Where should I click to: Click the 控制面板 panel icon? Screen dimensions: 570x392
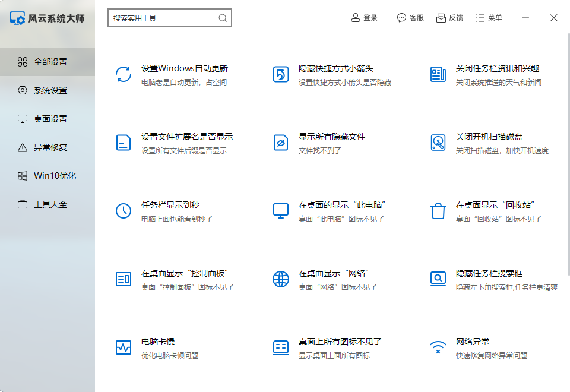coord(123,279)
